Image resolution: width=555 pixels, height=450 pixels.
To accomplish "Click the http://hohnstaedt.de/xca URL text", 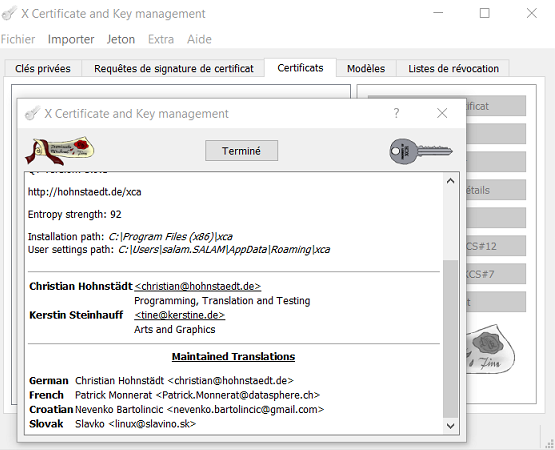I will (85, 192).
